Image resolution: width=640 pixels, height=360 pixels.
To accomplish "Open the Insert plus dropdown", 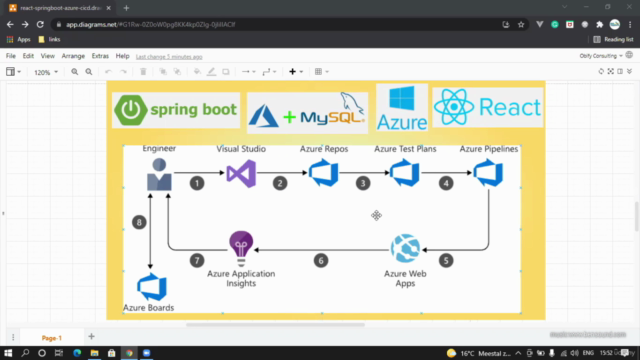I will pyautogui.click(x=296, y=72).
